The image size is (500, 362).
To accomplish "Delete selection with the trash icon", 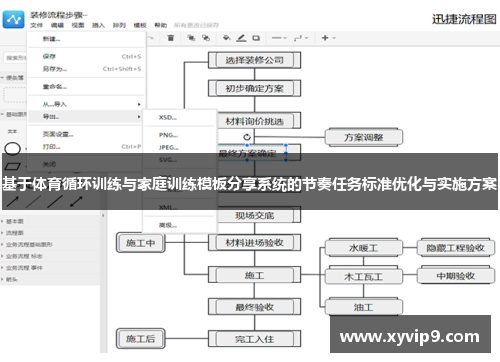I will (x=171, y=38).
